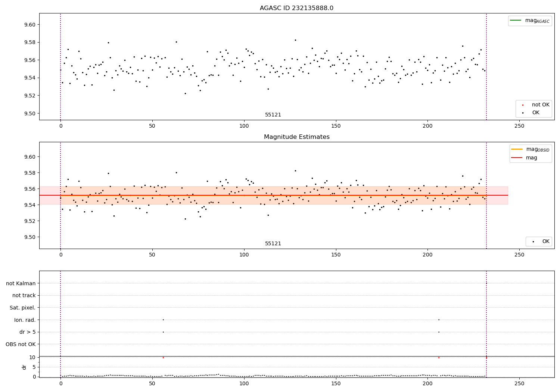Viewport: 560px width, 392px height.
Task: Click the 'Ion. rad.' row label
Action: 25,320
